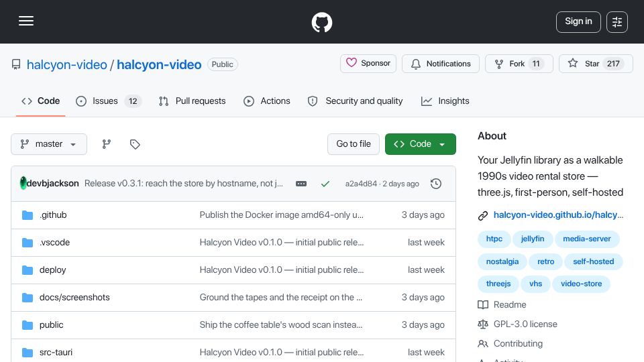Click the Sign in button
644x362 pixels.
[578, 21]
